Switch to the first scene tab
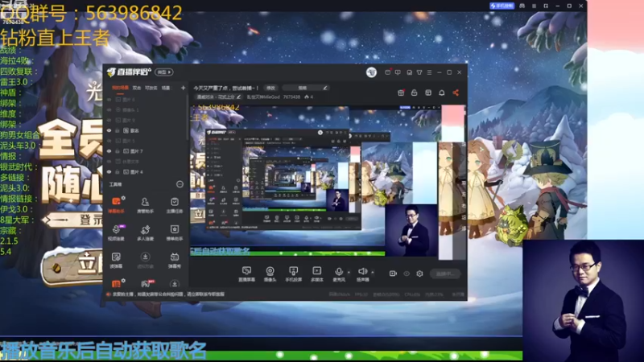 (x=120, y=88)
